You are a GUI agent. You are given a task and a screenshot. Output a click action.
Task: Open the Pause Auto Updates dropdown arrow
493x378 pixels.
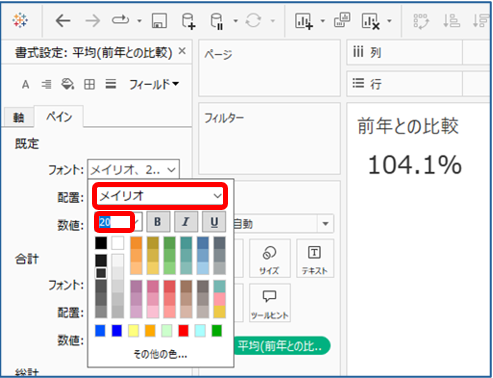(x=236, y=21)
